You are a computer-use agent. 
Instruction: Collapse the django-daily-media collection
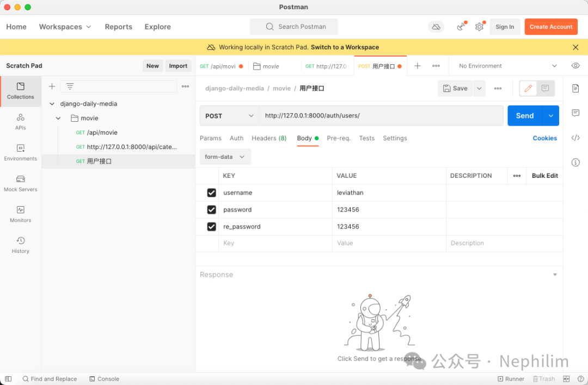coord(52,104)
